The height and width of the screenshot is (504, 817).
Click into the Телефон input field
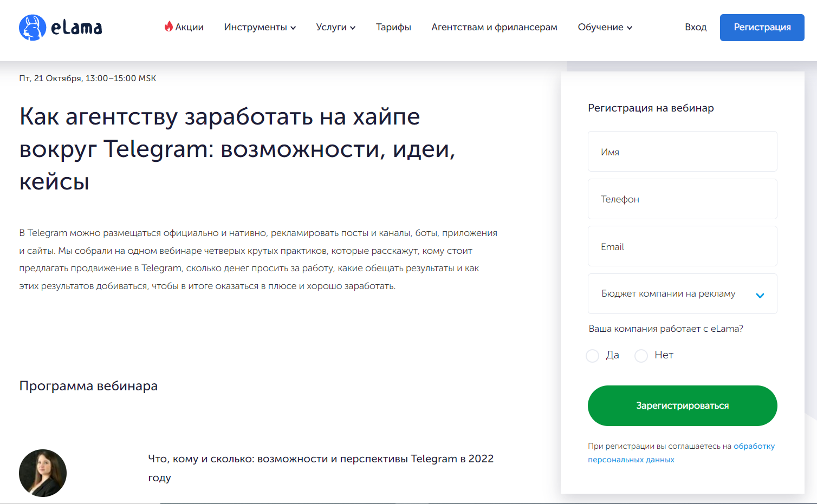pyautogui.click(x=682, y=199)
